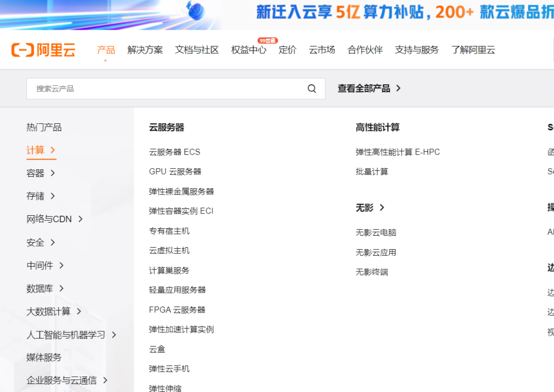Open 弹性高性能计算 E-HPC
This screenshot has width=554, height=392.
pos(397,152)
